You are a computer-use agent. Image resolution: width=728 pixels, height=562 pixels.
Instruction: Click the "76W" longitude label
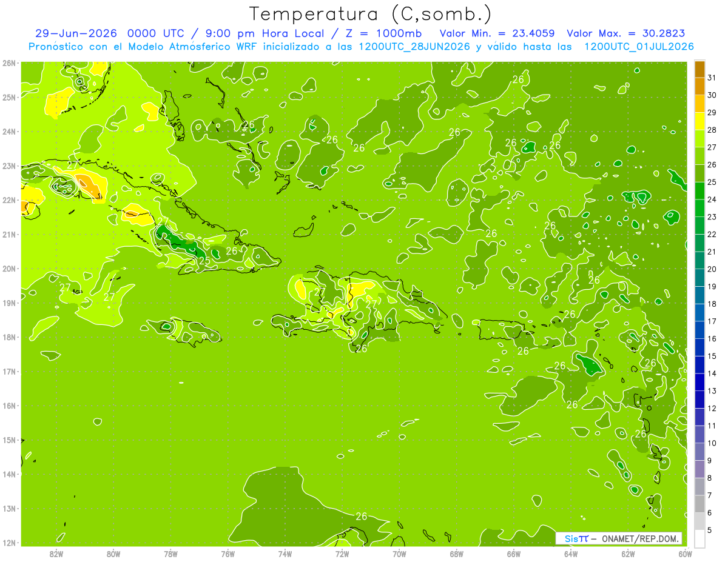click(228, 553)
